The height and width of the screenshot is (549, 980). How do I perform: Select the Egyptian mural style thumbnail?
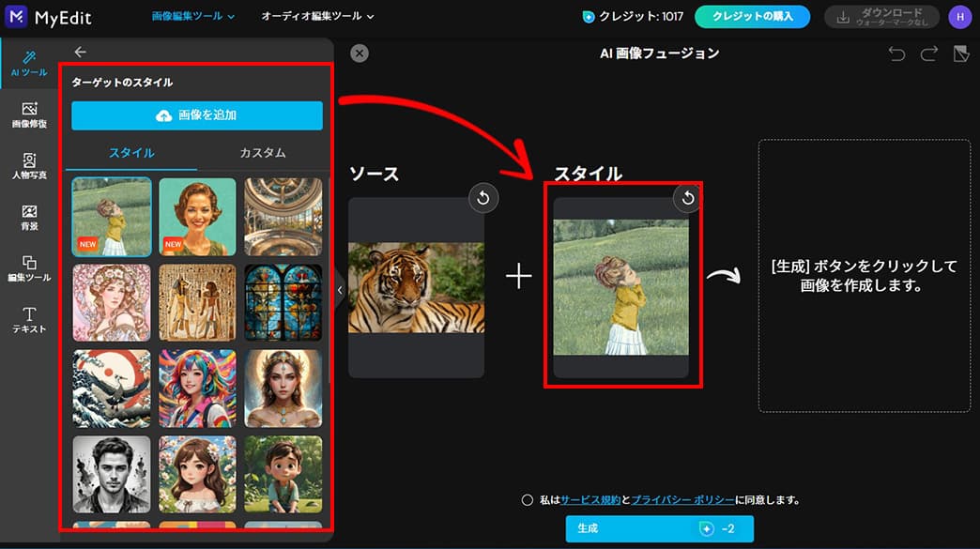(x=197, y=302)
